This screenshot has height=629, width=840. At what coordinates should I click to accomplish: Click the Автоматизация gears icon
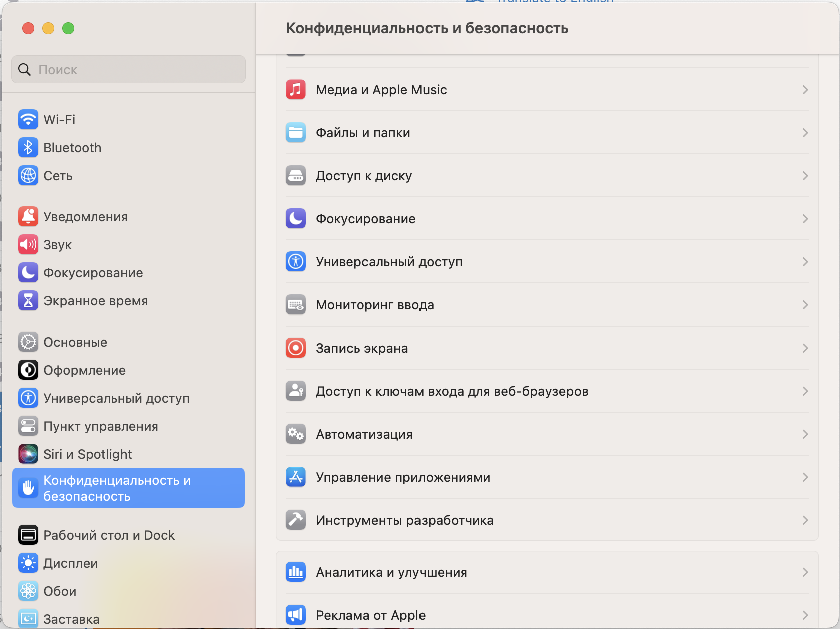tap(296, 434)
